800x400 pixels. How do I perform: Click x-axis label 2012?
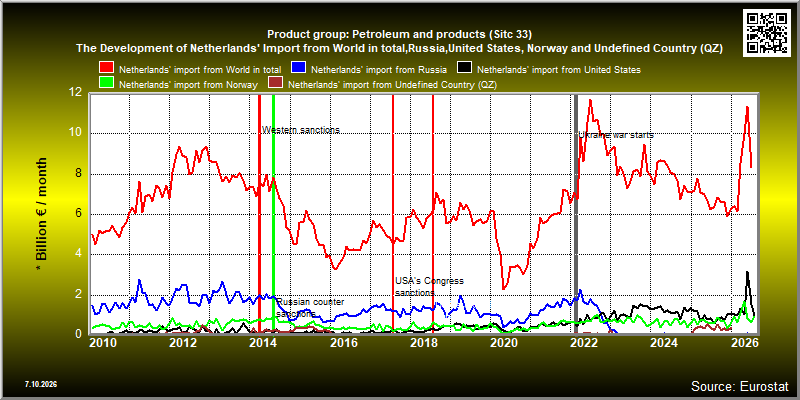point(183,342)
